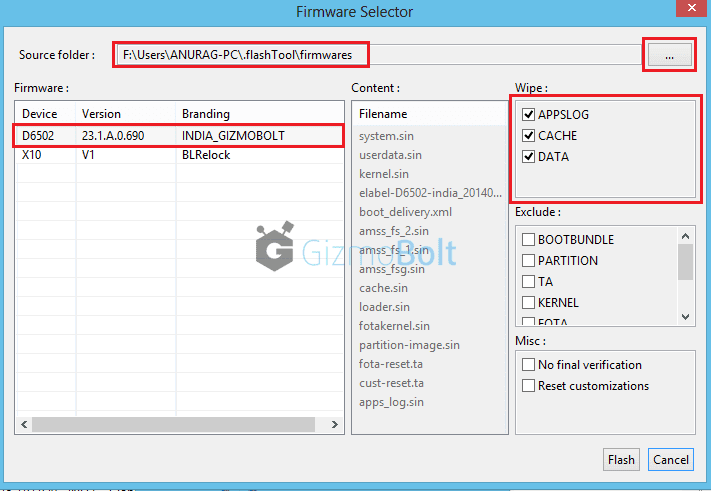Click the firmware list scroll right arrow
Image resolution: width=711 pixels, height=491 pixels.
click(x=335, y=424)
